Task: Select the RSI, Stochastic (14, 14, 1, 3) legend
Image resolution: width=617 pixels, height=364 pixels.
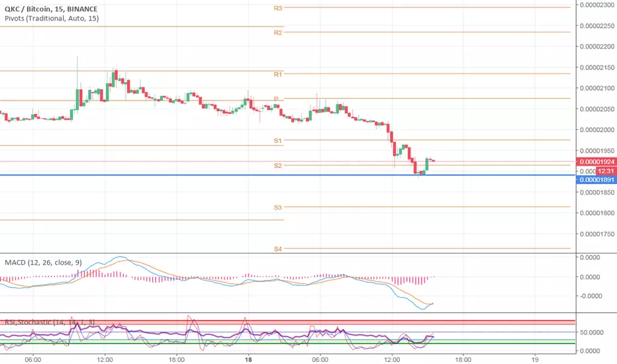Action: pyautogui.click(x=50, y=322)
